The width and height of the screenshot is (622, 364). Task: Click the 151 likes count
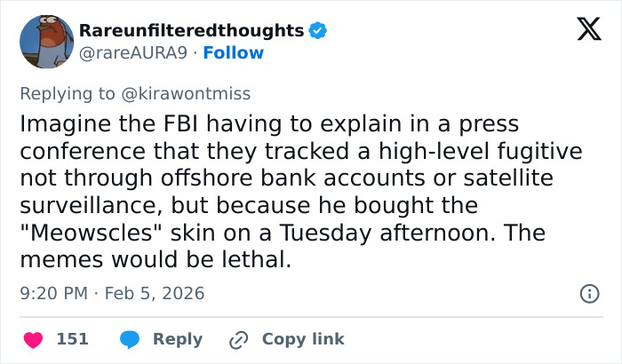72,339
